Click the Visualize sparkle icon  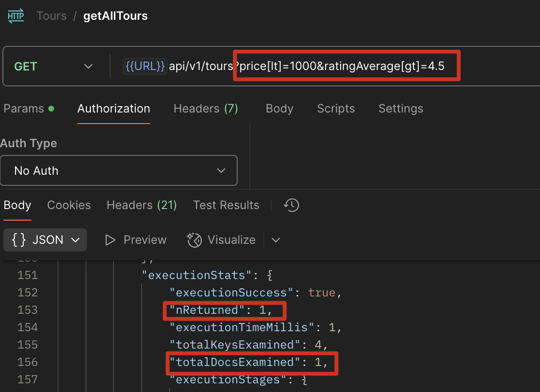[194, 240]
